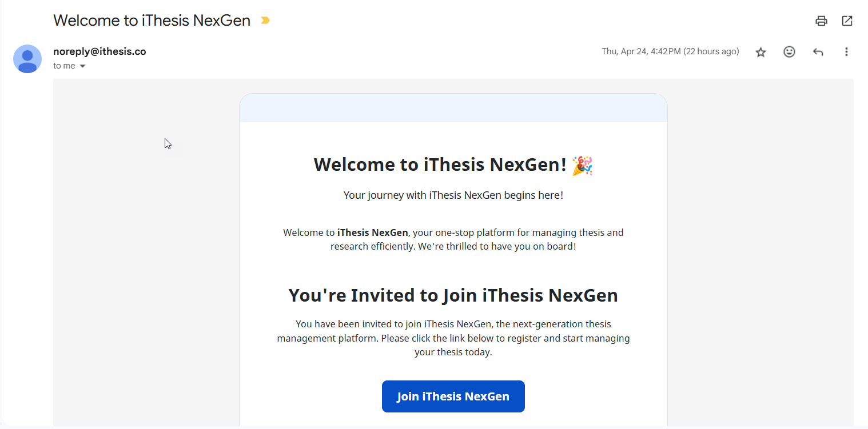The image size is (868, 429).
Task: Click the light blue banner atop email card
Action: 453,108
